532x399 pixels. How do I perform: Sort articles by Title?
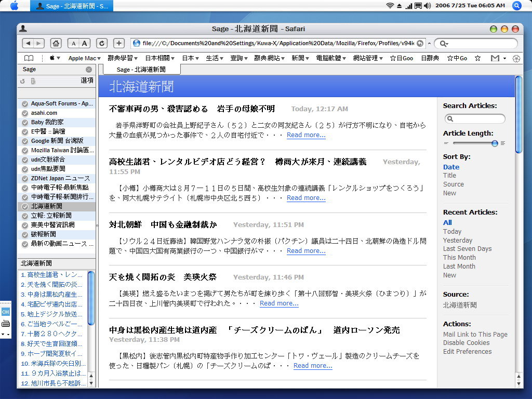(449, 176)
